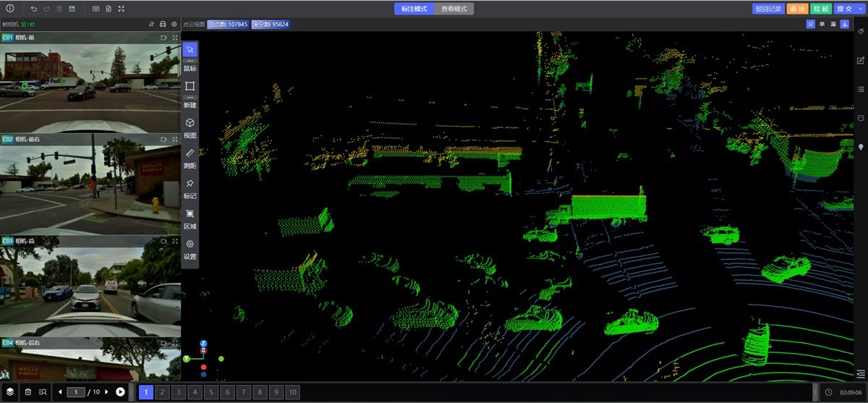Click the 提交 submit button
The image size is (868, 403).
pyautogui.click(x=843, y=9)
